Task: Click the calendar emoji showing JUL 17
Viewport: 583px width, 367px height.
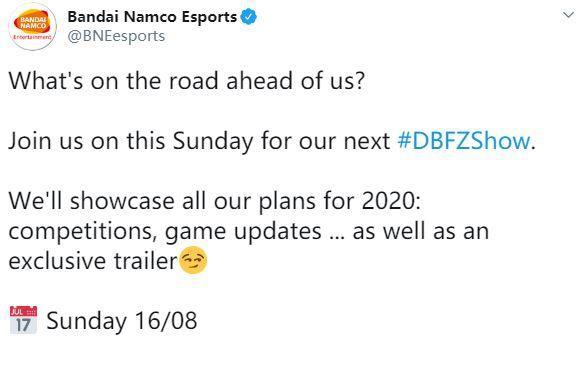Action: [23, 320]
